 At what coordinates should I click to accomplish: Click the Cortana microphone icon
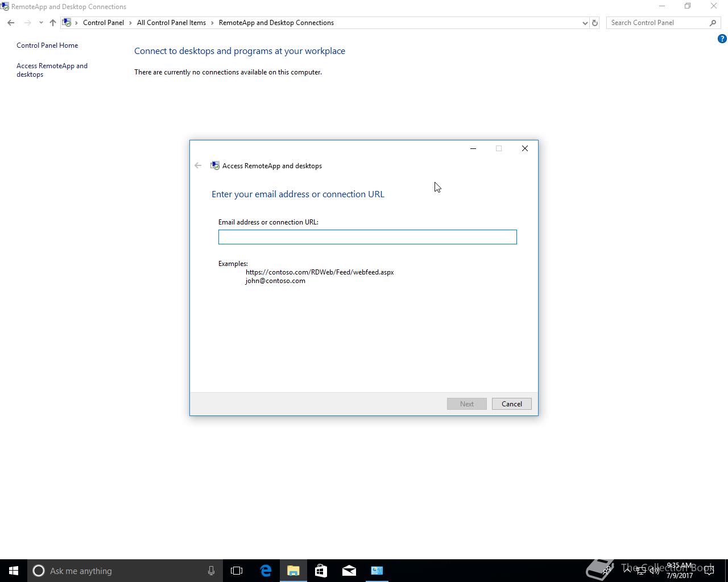[211, 571]
